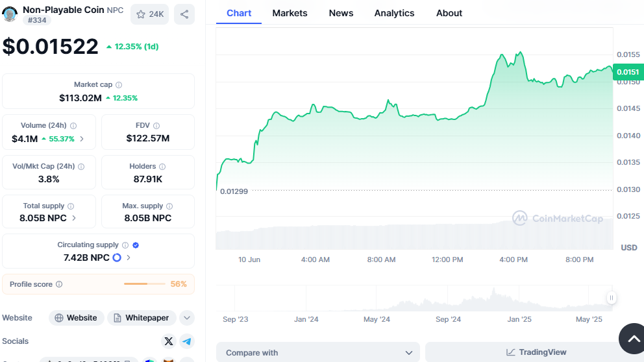Screen dimensions: 644x362
Task: Select the Chart tab
Action: 239,13
